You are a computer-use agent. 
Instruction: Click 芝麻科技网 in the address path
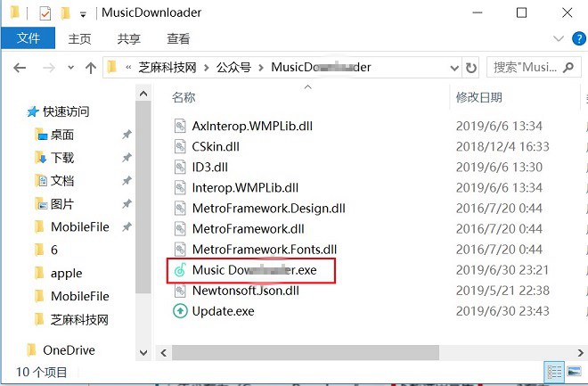pyautogui.click(x=167, y=68)
